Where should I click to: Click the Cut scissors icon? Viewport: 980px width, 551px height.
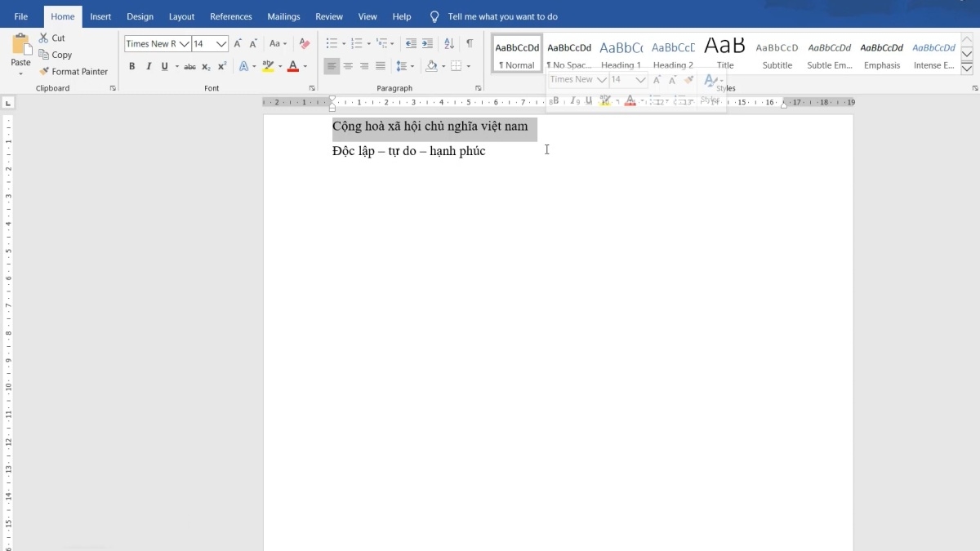[44, 38]
